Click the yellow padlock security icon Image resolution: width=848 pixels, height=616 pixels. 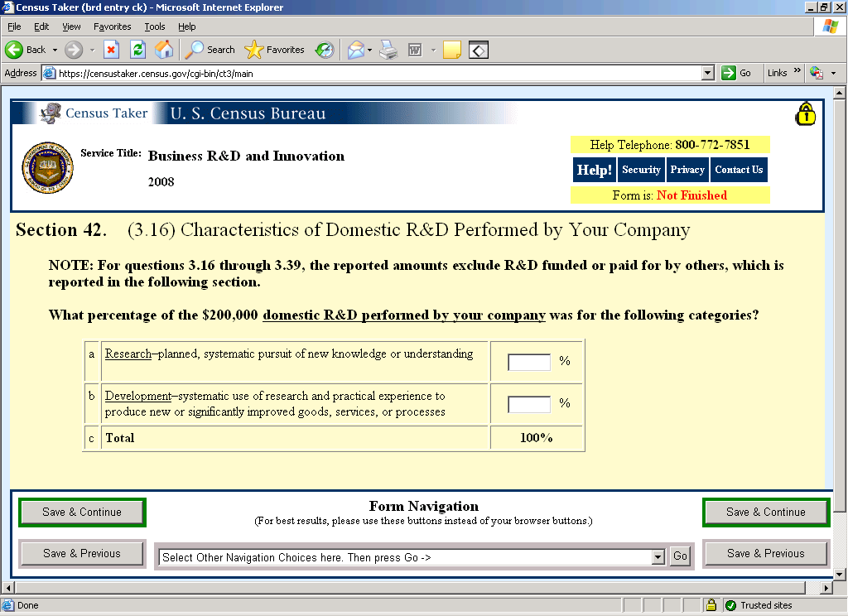pyautogui.click(x=805, y=114)
